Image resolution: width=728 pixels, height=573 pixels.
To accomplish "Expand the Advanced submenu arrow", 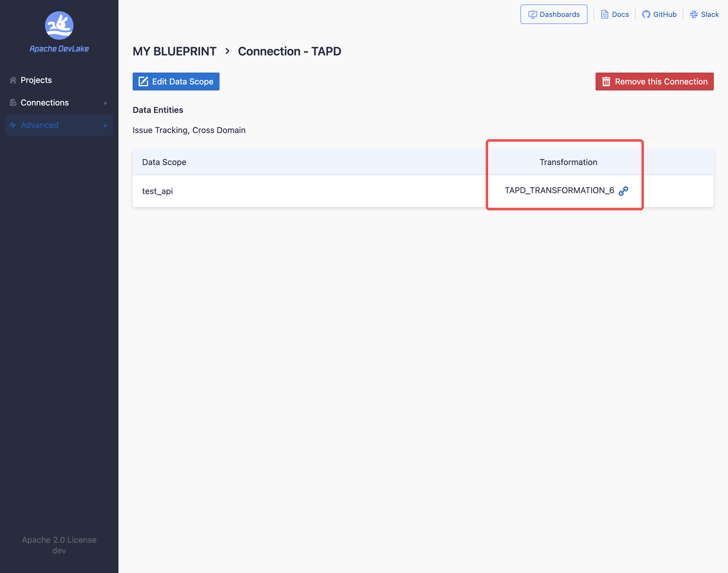I will click(106, 125).
